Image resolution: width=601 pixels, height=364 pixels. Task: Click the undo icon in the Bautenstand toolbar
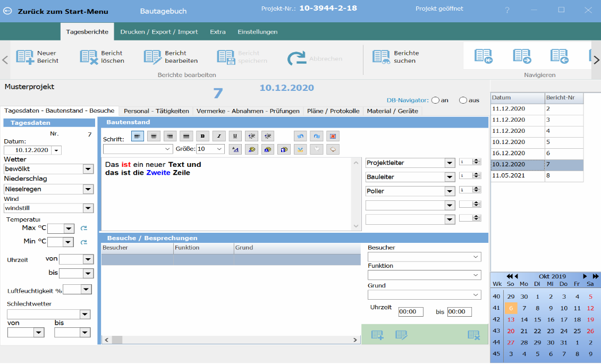tap(301, 137)
